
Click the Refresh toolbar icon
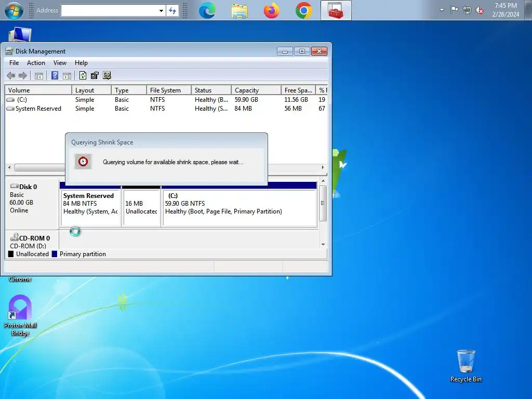pos(83,76)
